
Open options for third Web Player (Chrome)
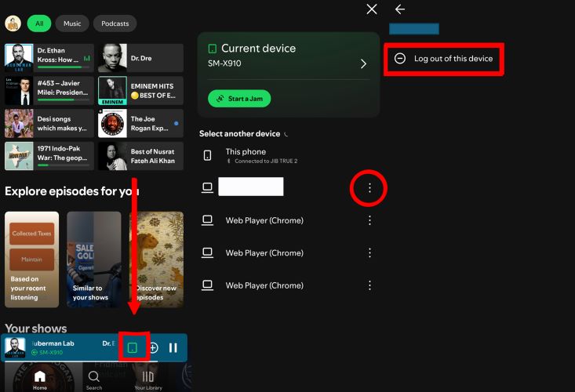point(369,285)
